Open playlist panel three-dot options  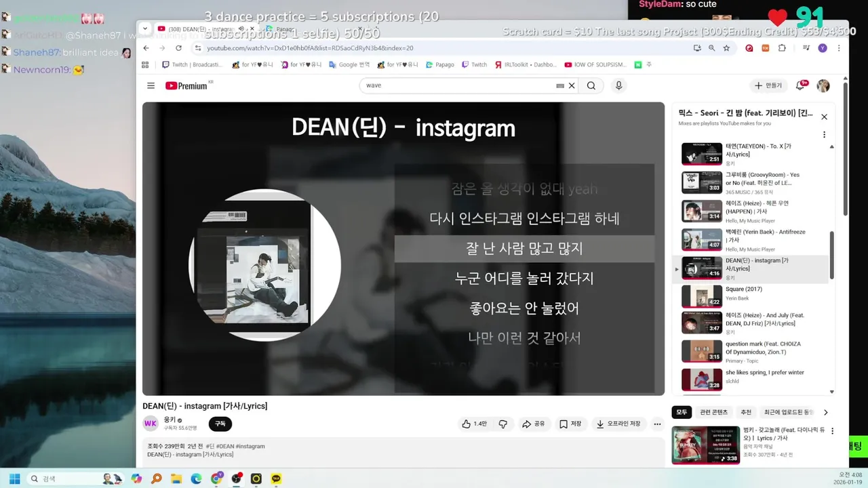pos(824,134)
